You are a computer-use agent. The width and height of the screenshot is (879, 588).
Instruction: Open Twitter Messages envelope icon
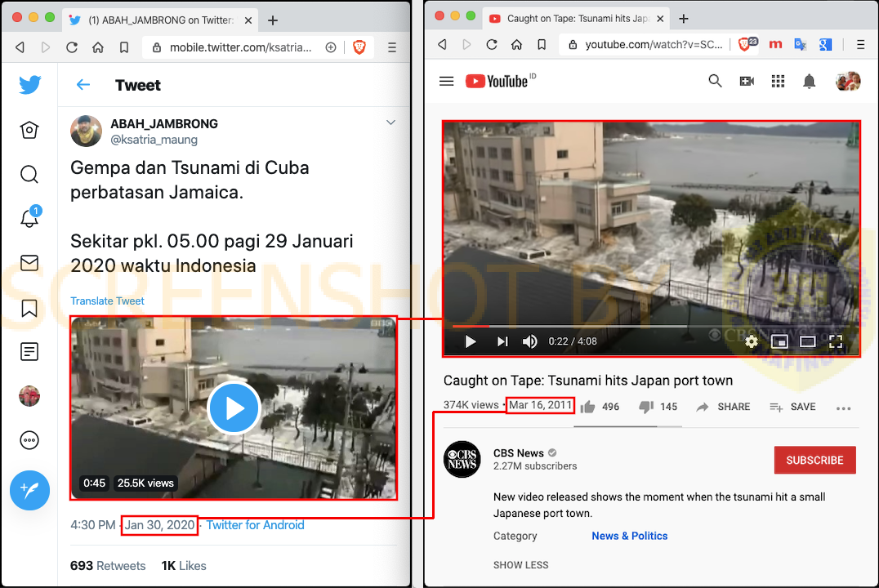point(29,263)
